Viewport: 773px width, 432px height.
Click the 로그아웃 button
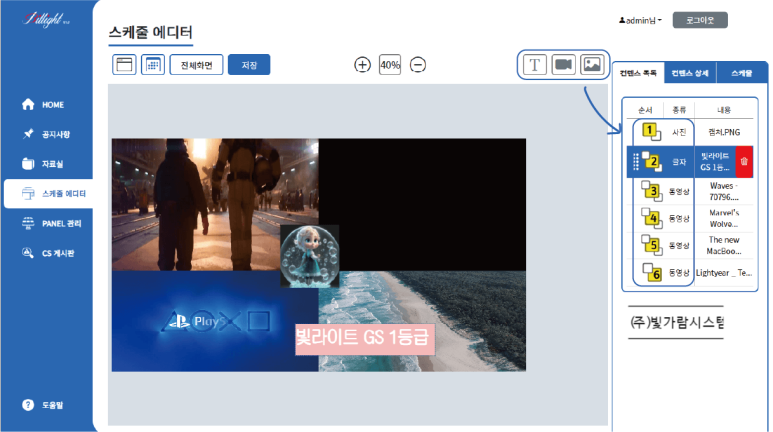pos(700,20)
